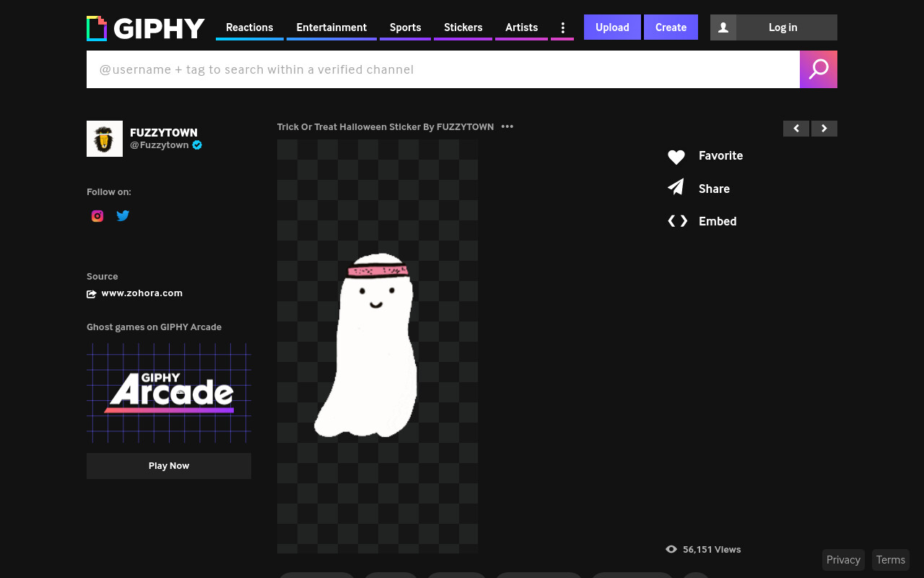Screen dimensions: 924x578
Task: Click the Play Now button
Action: 169,466
